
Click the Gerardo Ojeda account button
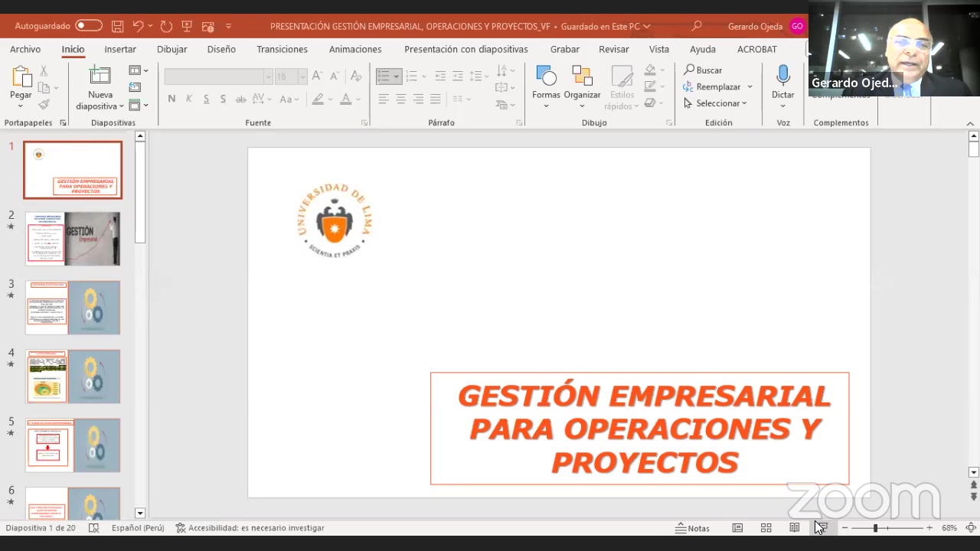point(766,26)
